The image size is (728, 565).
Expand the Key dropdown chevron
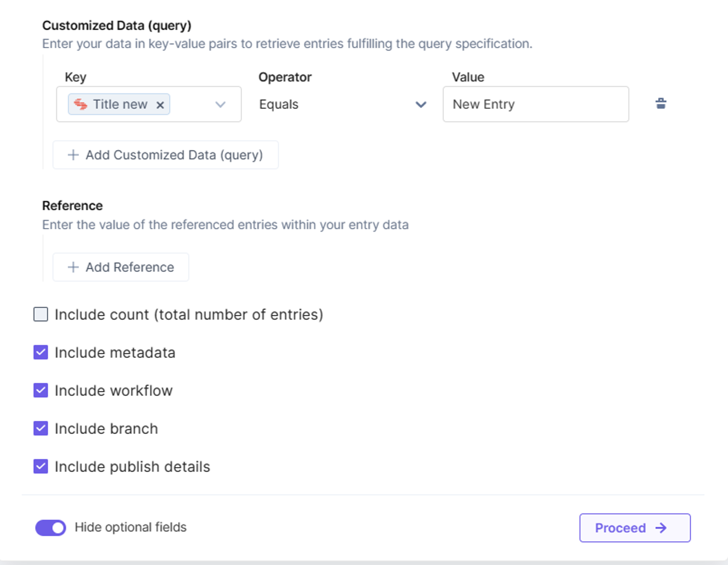tap(220, 105)
